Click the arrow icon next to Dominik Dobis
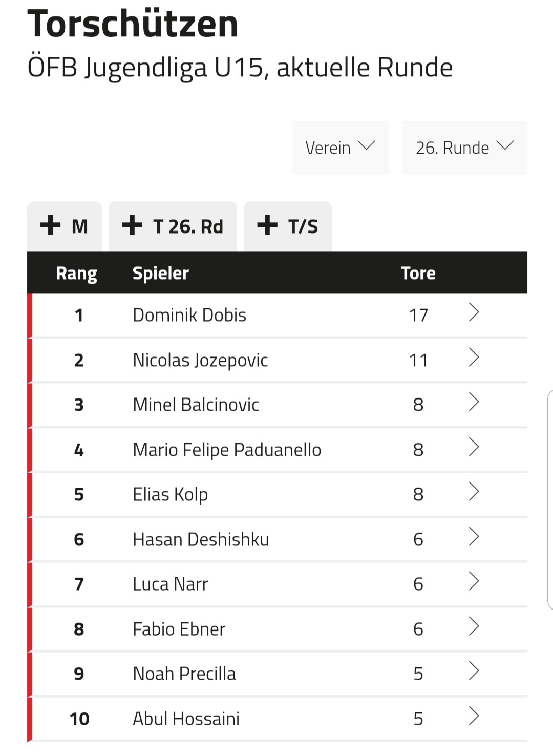Viewport: 553px width, 756px height. click(474, 312)
